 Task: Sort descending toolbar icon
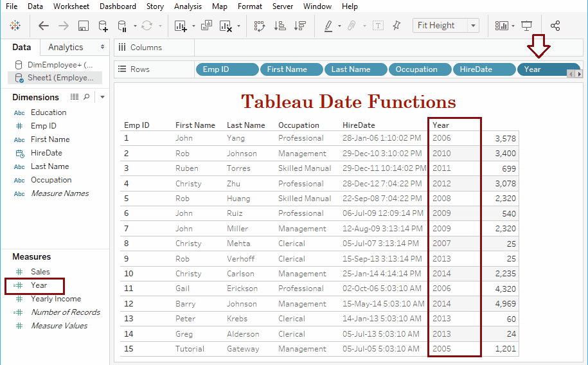pos(300,26)
